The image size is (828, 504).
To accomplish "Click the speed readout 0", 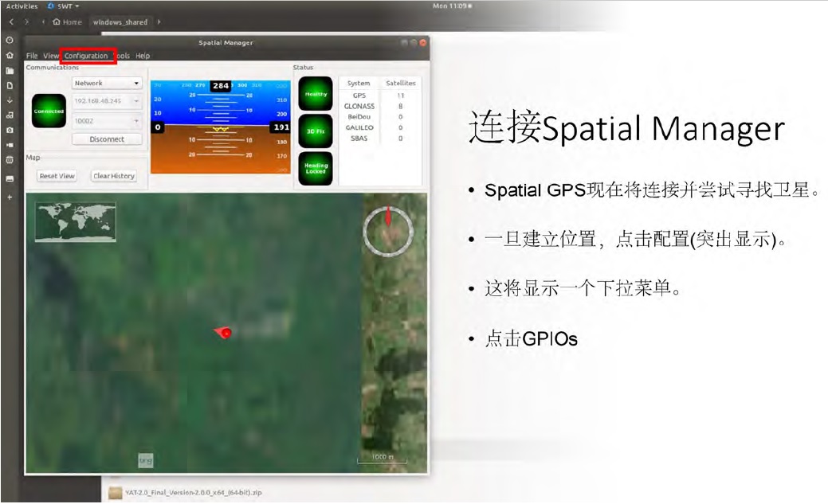I will pos(157,127).
